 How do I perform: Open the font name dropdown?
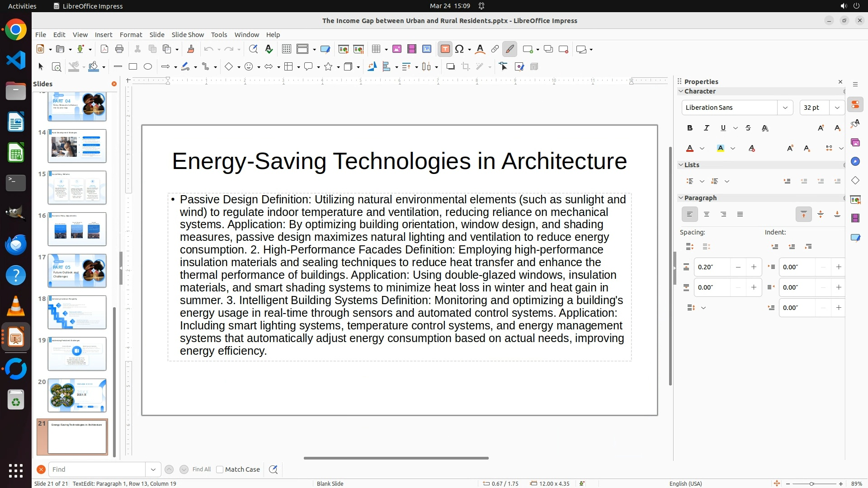[785, 108]
